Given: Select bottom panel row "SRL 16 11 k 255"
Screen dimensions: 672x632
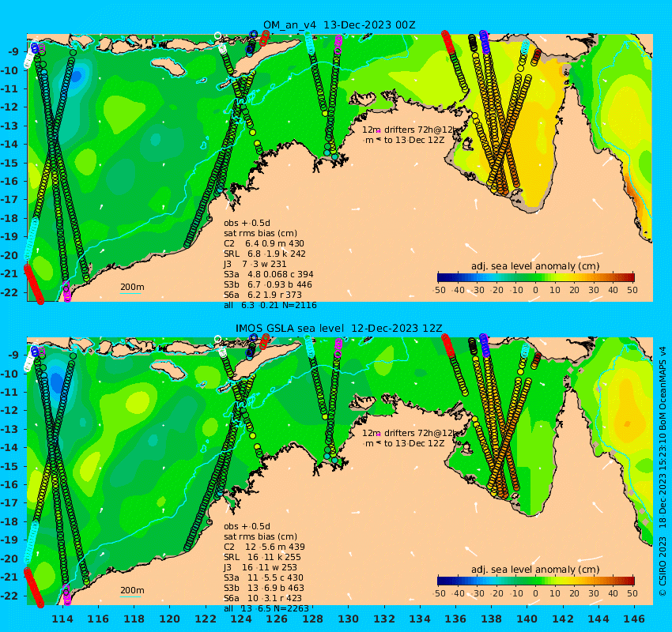Looking at the screenshot, I should tap(262, 557).
